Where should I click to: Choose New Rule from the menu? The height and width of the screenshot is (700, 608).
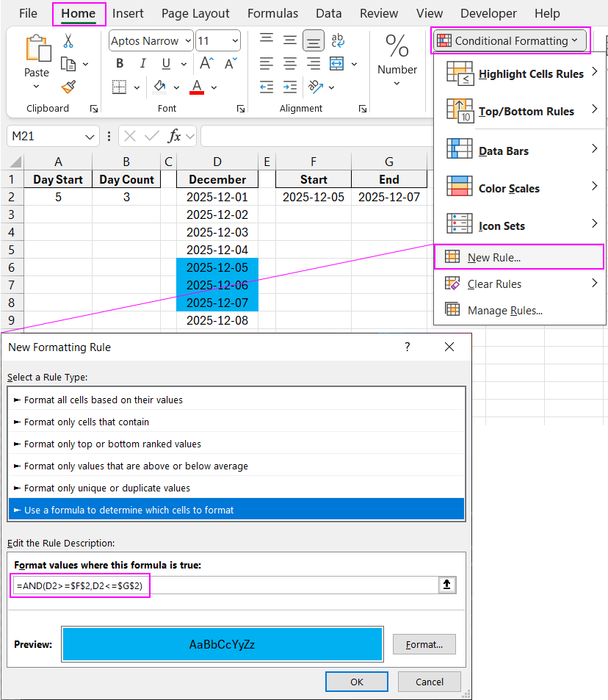click(493, 257)
